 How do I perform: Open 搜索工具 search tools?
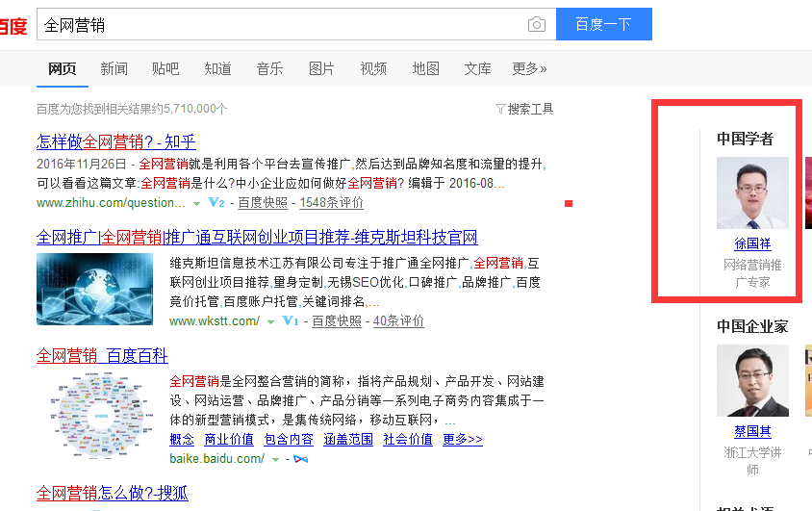(x=530, y=109)
